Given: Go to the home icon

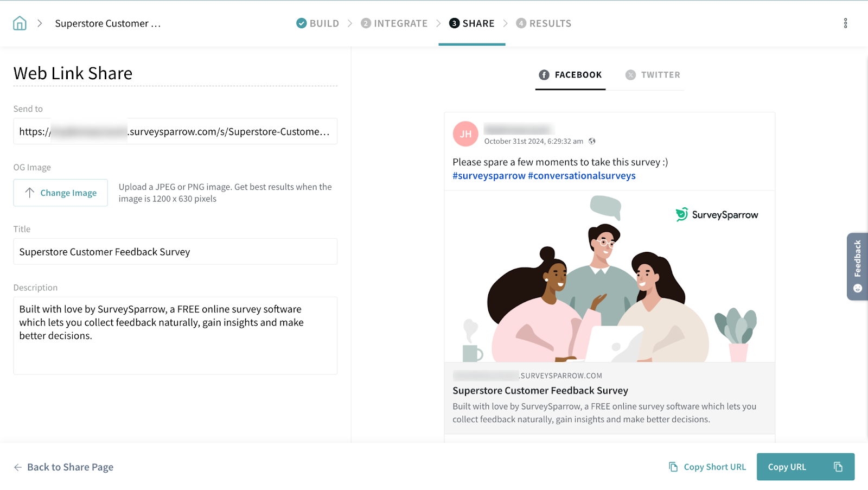Looking at the screenshot, I should pyautogui.click(x=20, y=23).
